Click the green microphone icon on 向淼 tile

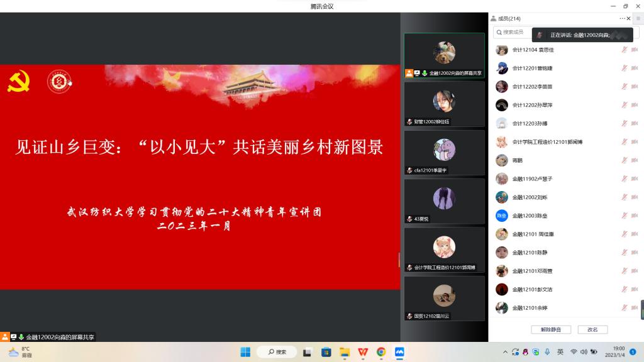point(425,74)
